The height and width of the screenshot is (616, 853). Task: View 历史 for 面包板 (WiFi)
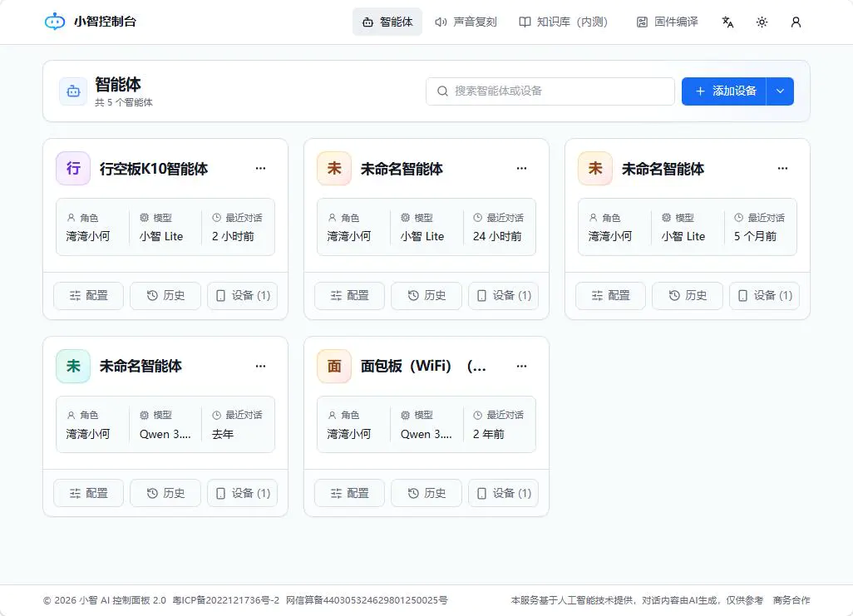(x=426, y=493)
